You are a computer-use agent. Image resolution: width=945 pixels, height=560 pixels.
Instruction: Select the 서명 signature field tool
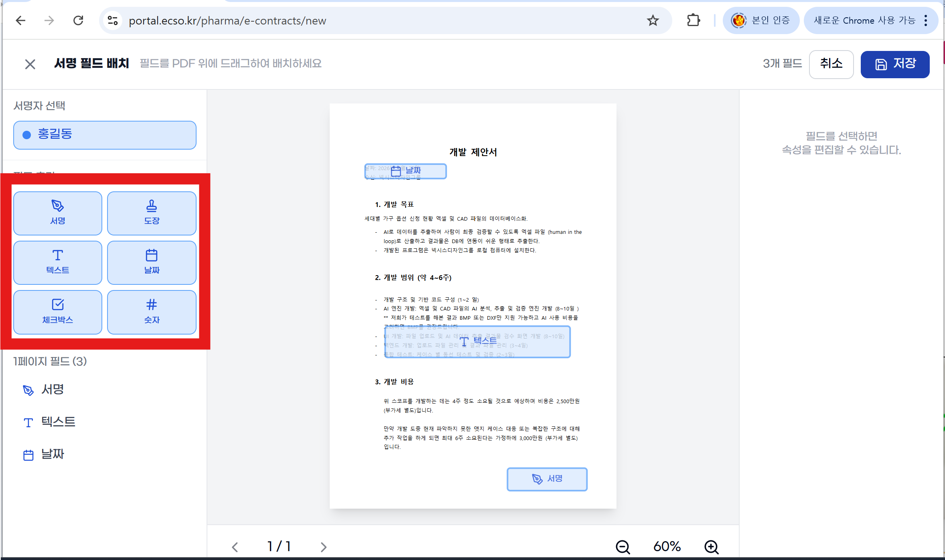tap(57, 213)
